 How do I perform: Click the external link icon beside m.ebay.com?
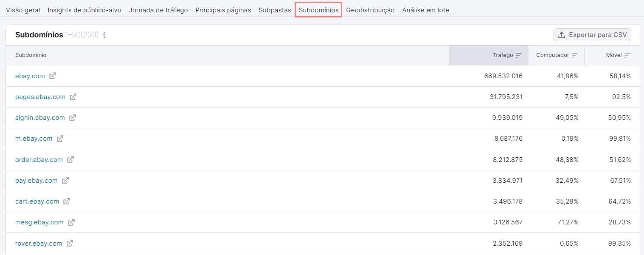click(60, 139)
